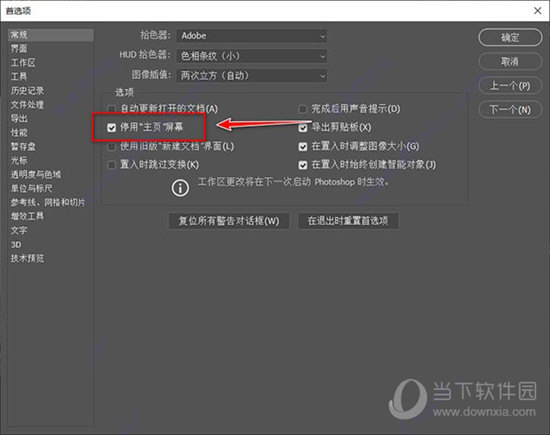The width and height of the screenshot is (550, 435).
Task: Expand the HUD 拾色器 dropdown
Action: click(x=252, y=56)
